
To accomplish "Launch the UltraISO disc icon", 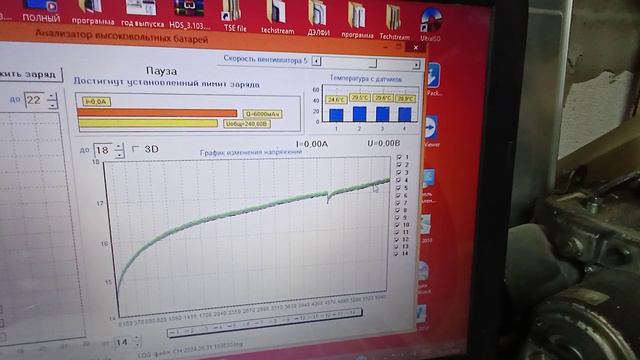I will click(x=431, y=24).
